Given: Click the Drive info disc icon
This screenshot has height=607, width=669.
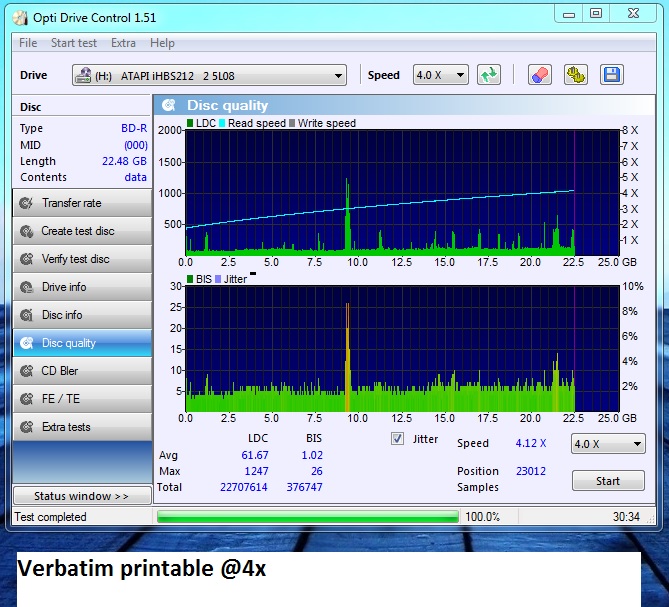Looking at the screenshot, I should tap(26, 287).
